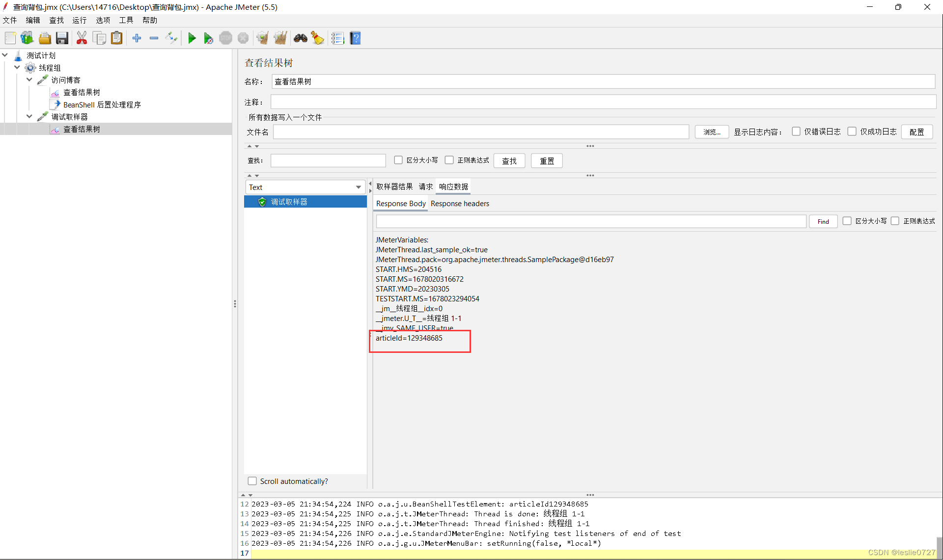Open the Templates icon in toolbar
The image size is (943, 560).
click(x=27, y=38)
